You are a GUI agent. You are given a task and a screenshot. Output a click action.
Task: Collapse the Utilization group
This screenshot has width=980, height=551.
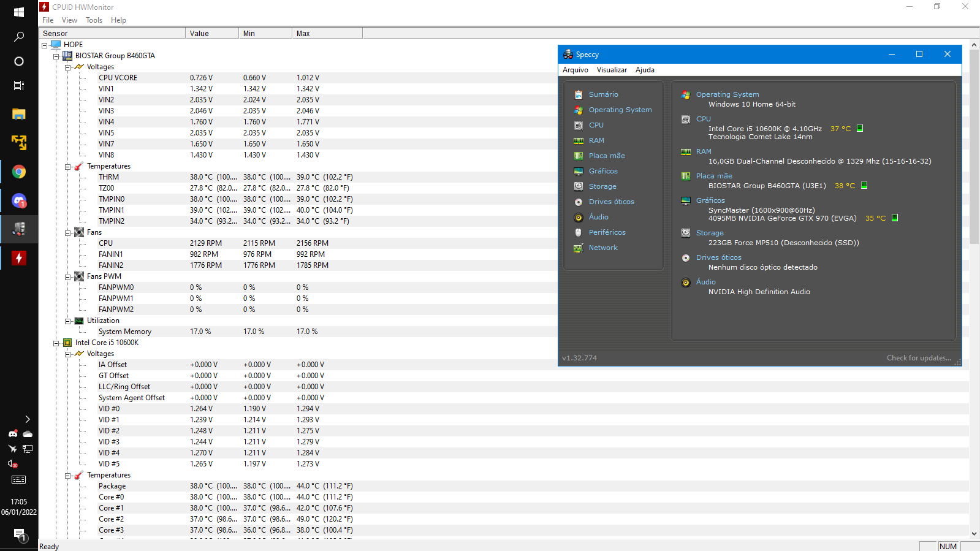[67, 321]
